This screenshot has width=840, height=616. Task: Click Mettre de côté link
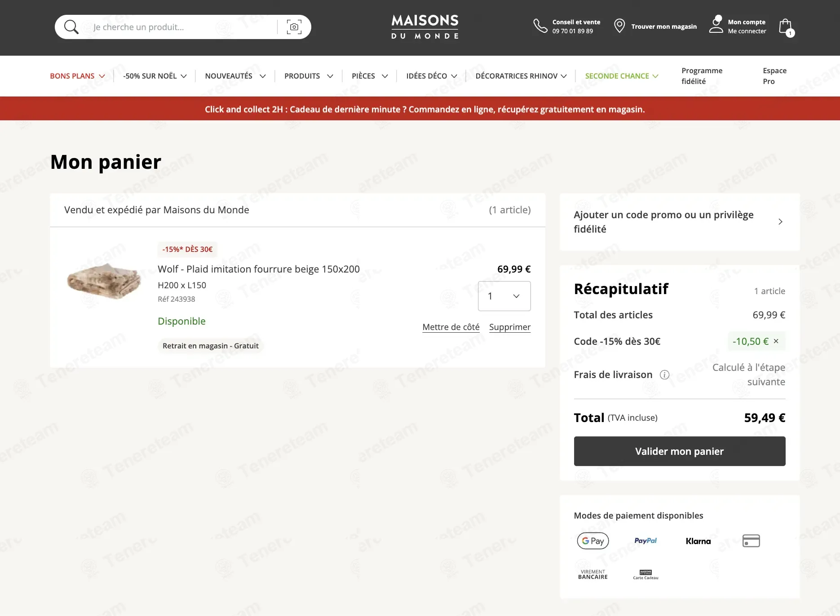pos(451,327)
